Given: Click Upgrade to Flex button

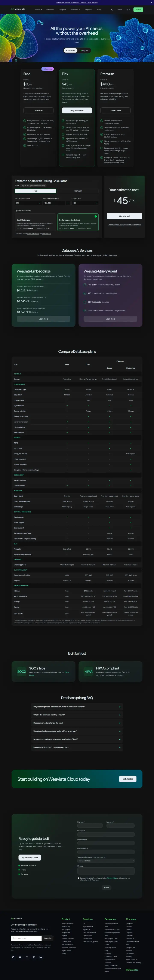Looking at the screenshot, I should tap(77, 110).
